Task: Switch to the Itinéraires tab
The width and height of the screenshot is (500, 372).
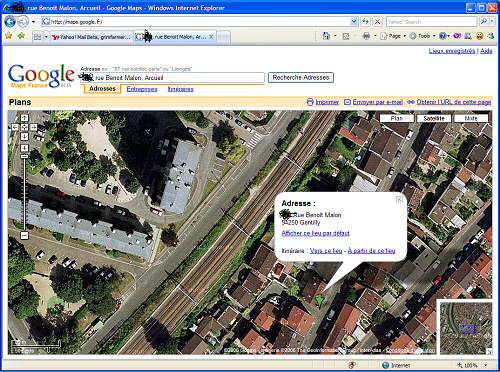Action: coord(180,89)
